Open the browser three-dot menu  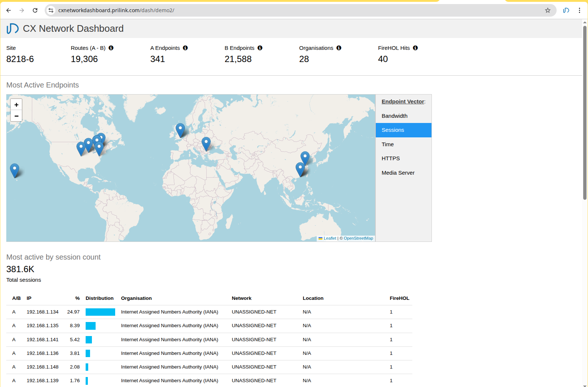(x=580, y=10)
